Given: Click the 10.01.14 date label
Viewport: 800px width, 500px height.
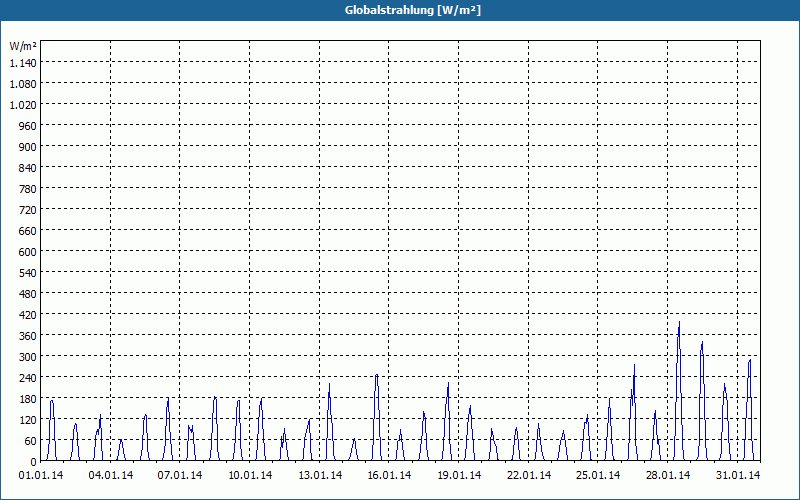Looking at the screenshot, I should [x=250, y=475].
